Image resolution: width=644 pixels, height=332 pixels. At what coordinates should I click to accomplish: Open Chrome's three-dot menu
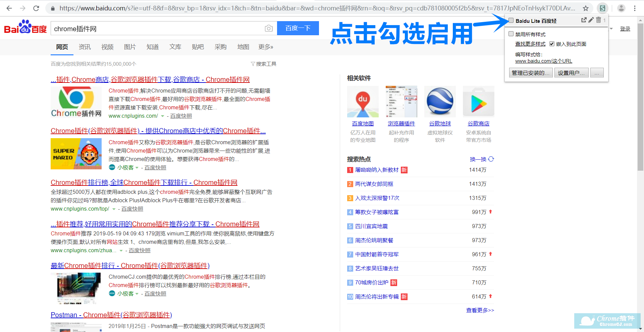tap(635, 8)
